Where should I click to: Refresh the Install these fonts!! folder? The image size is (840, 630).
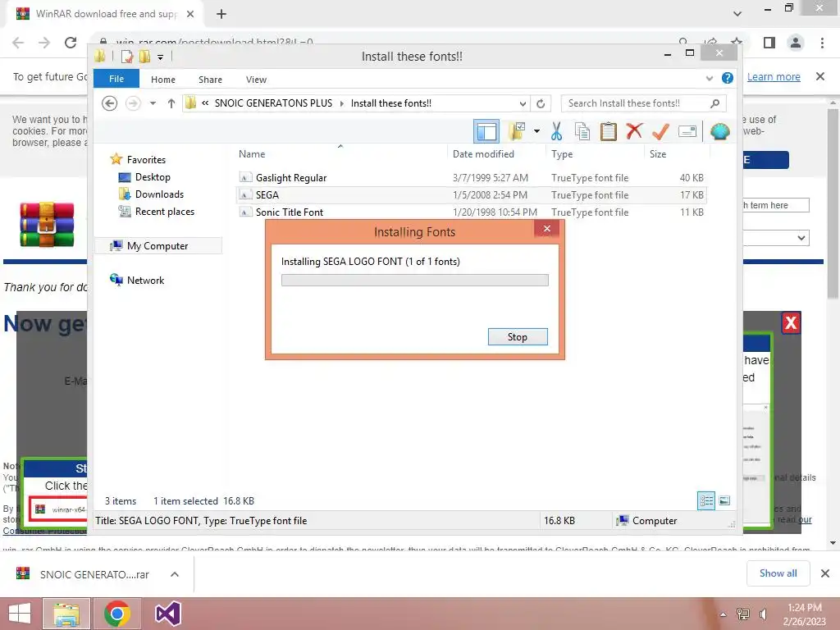(541, 103)
